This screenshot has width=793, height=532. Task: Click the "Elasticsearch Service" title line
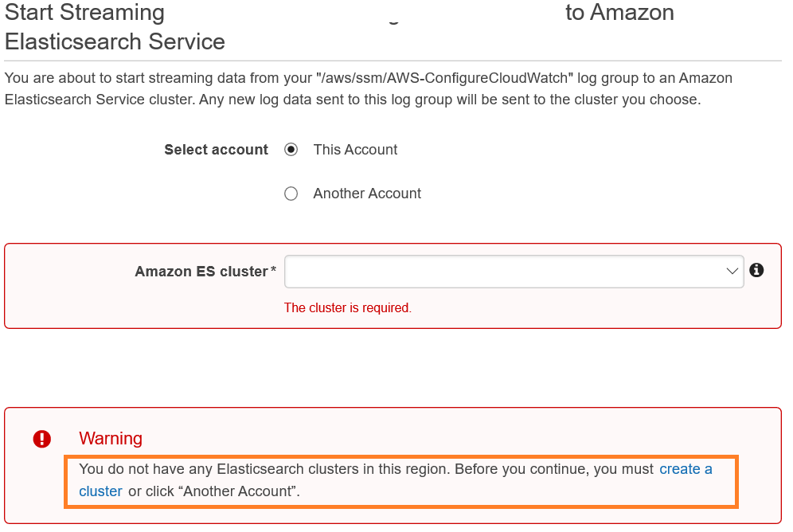(x=115, y=41)
